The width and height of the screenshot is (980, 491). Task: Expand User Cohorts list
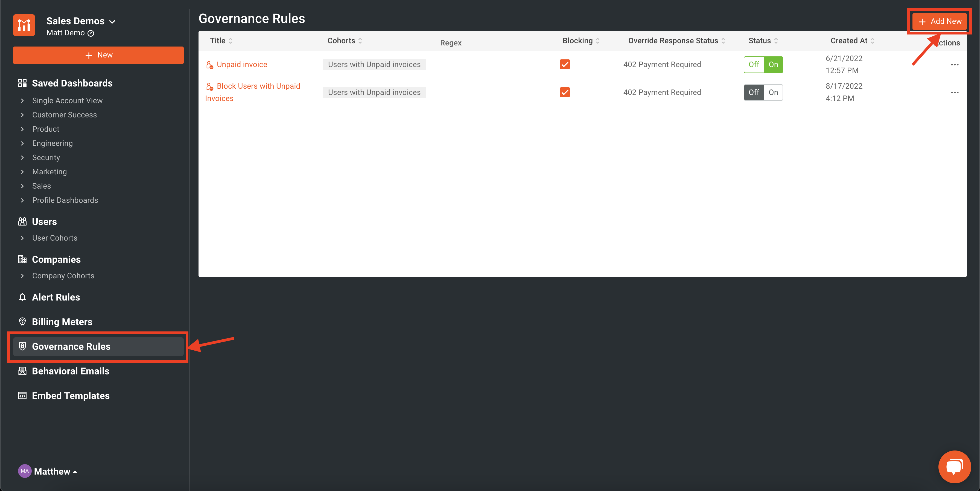pyautogui.click(x=22, y=238)
